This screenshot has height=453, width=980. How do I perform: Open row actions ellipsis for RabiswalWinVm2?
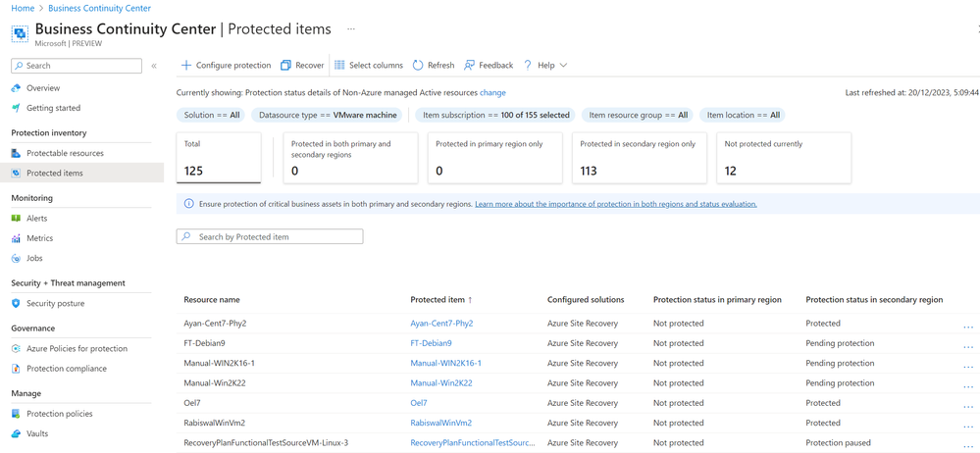pyautogui.click(x=968, y=426)
